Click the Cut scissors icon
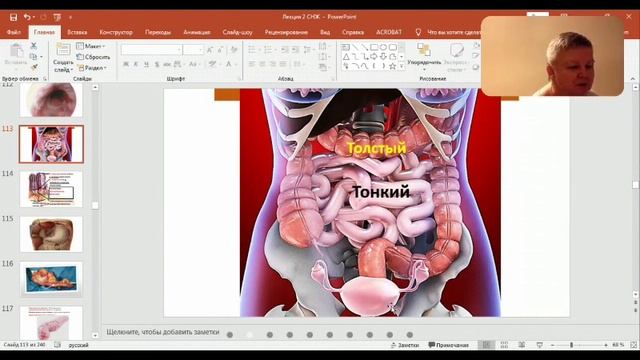 (34, 46)
